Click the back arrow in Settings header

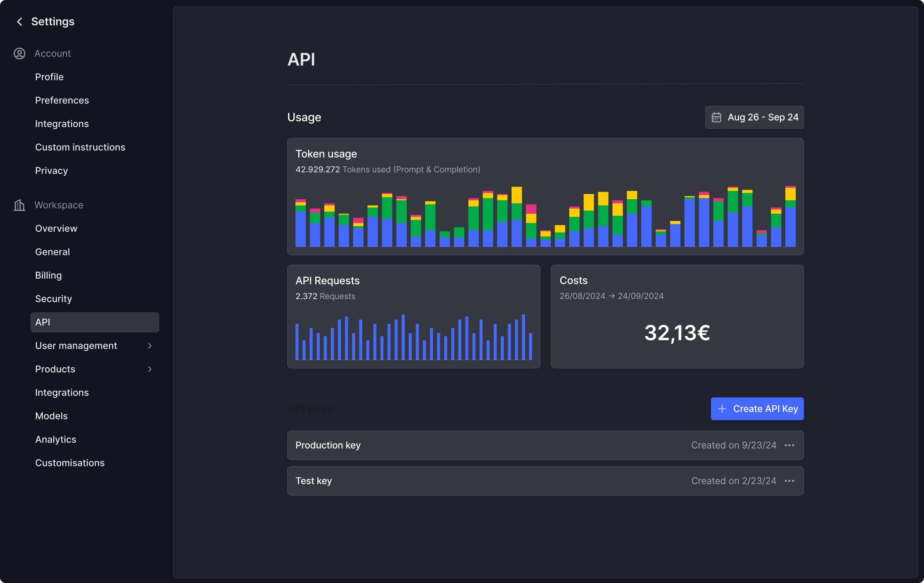pyautogui.click(x=18, y=21)
